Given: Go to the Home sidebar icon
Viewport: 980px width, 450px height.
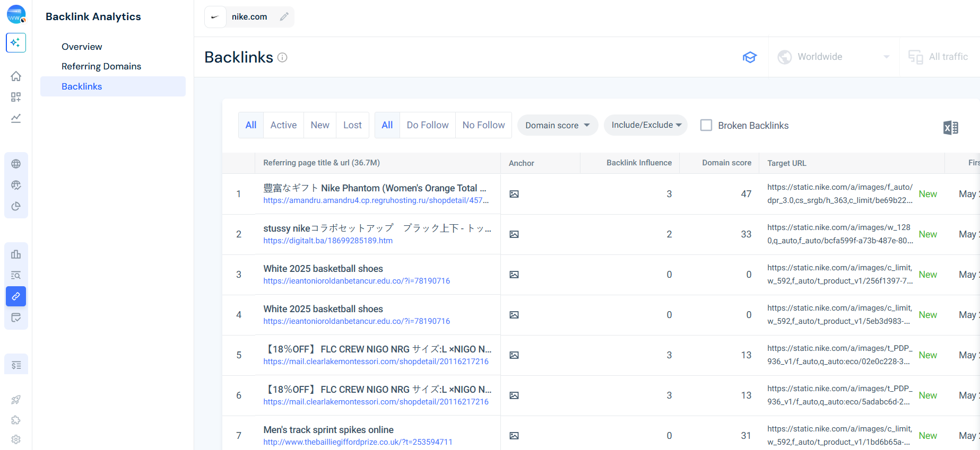Looking at the screenshot, I should [16, 76].
